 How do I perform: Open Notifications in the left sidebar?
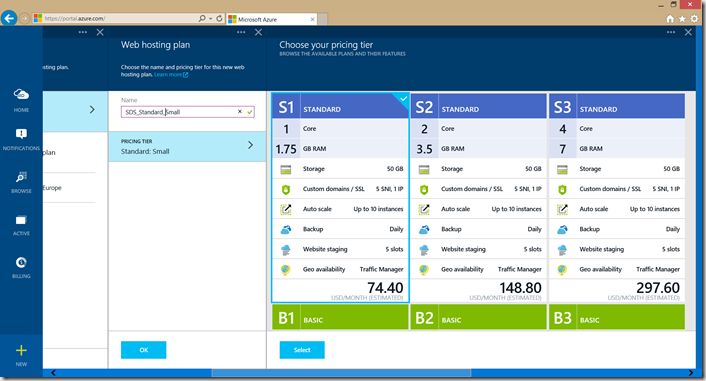[x=21, y=139]
